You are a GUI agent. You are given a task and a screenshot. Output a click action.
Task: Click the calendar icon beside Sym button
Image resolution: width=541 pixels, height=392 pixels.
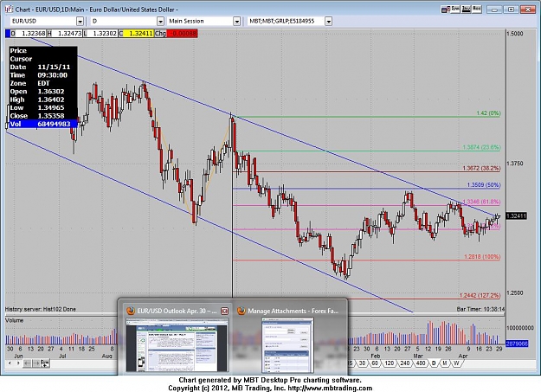click(x=445, y=10)
